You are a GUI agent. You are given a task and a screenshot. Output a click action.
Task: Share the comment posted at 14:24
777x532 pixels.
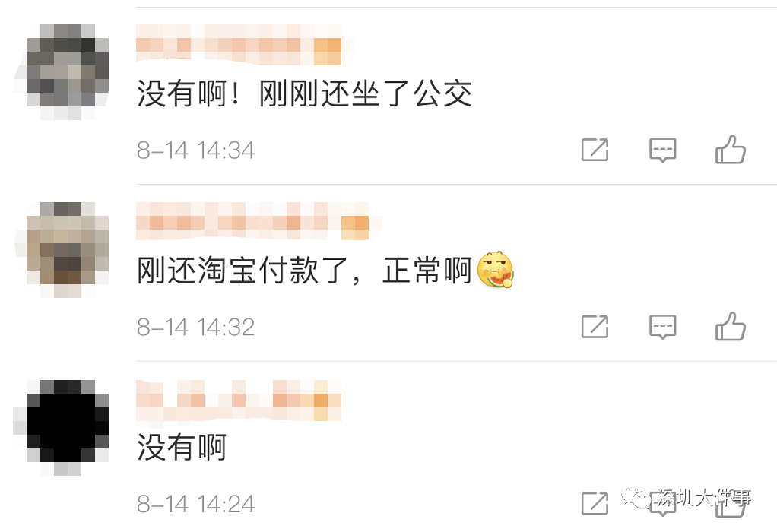pyautogui.click(x=595, y=503)
